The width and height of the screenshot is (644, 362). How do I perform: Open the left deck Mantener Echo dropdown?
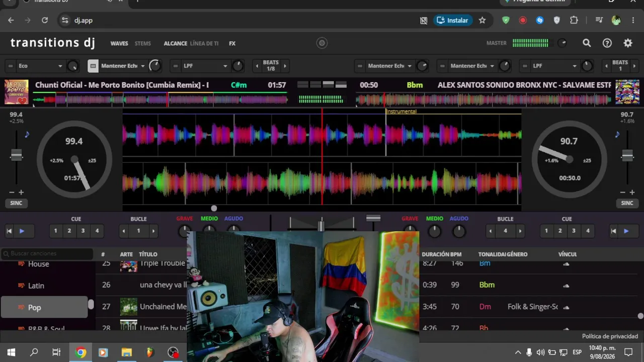[123, 66]
